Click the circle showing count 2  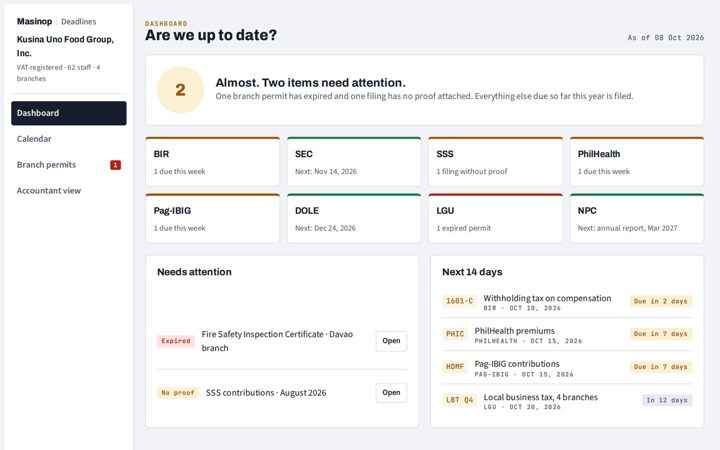click(180, 90)
